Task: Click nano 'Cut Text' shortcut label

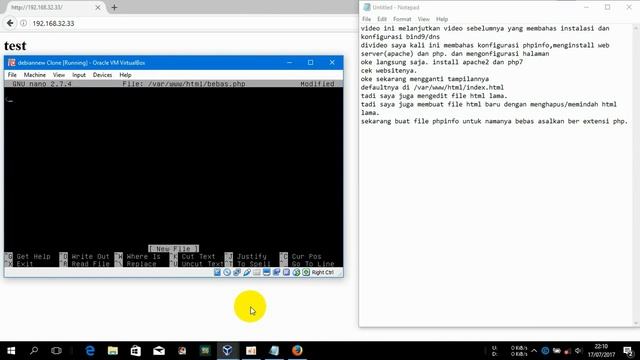Action: coord(198,257)
